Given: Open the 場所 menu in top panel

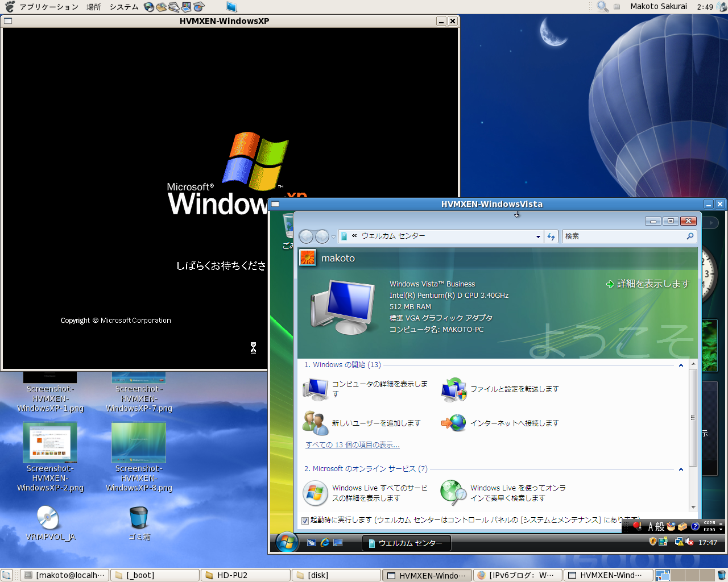Looking at the screenshot, I should point(94,7).
